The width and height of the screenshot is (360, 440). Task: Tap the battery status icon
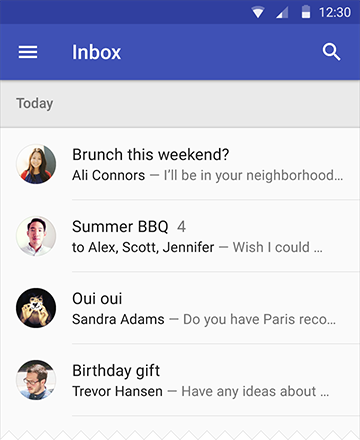coord(306,12)
